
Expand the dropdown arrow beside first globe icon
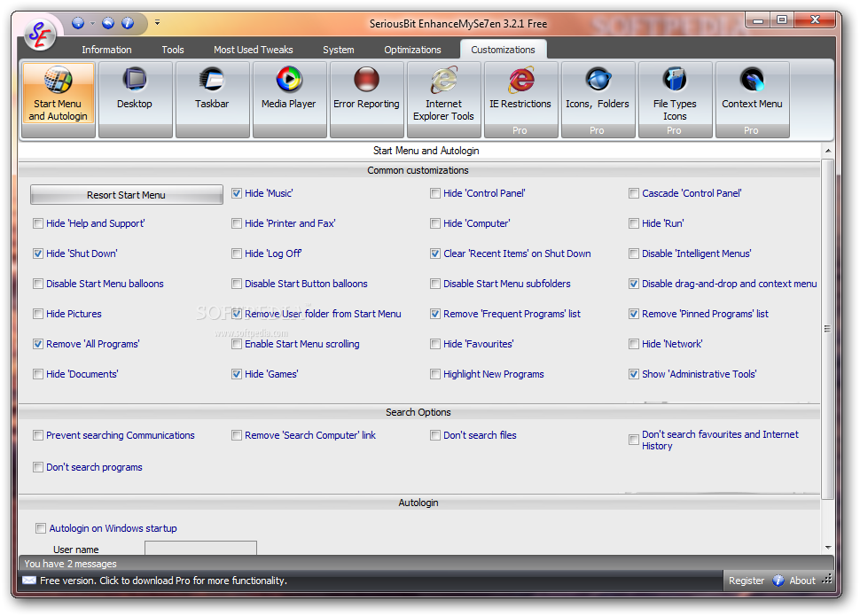point(92,24)
